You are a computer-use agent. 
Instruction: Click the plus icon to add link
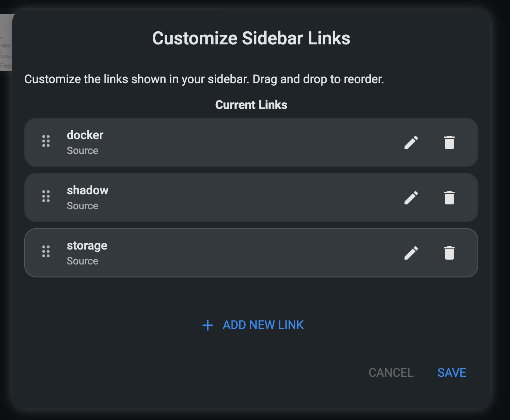pyautogui.click(x=208, y=325)
